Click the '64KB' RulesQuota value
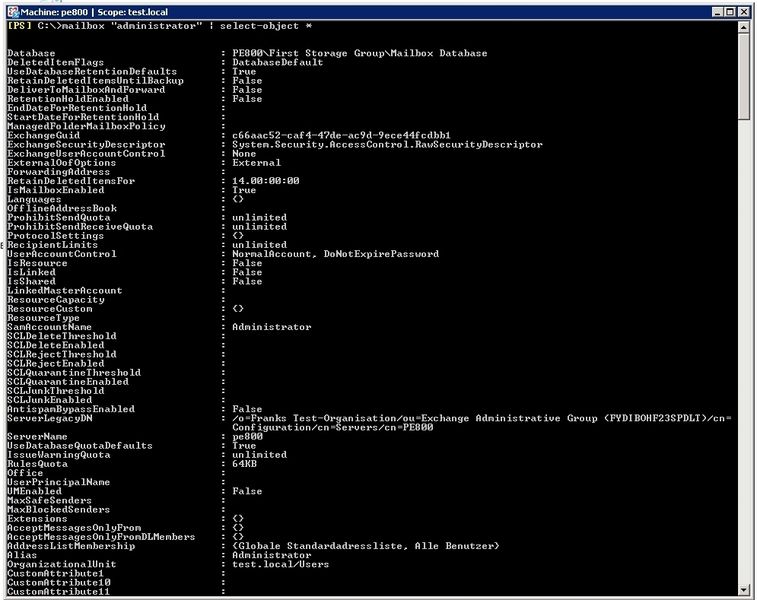Image resolution: width=757 pixels, height=600 pixels. point(244,464)
